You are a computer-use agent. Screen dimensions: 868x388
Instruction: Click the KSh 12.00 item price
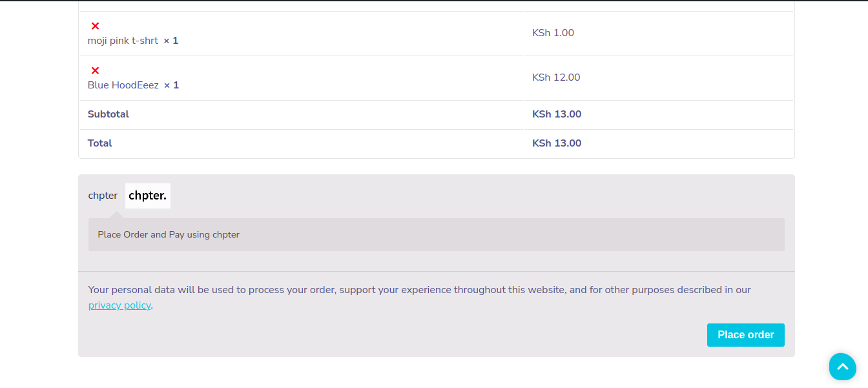click(x=556, y=77)
